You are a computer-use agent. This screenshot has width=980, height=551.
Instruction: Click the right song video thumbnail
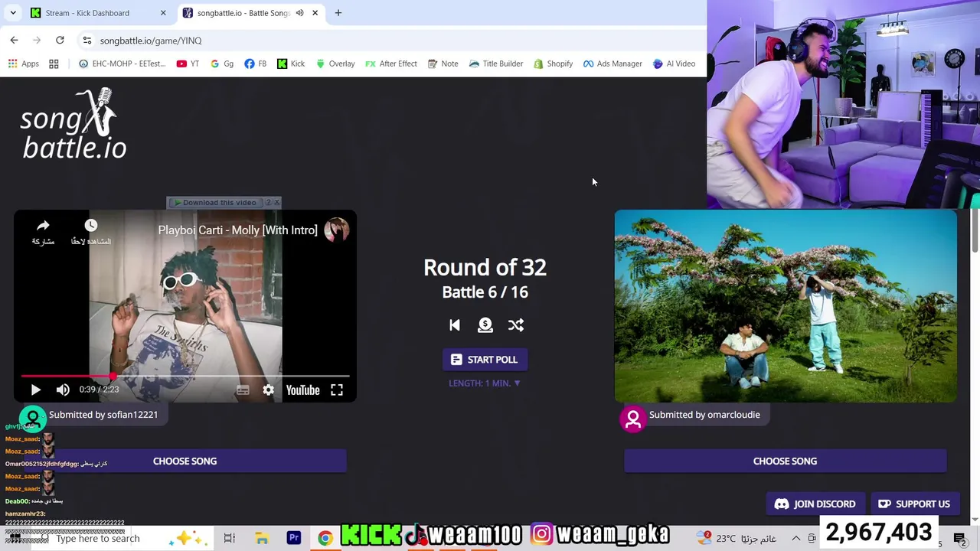point(786,306)
